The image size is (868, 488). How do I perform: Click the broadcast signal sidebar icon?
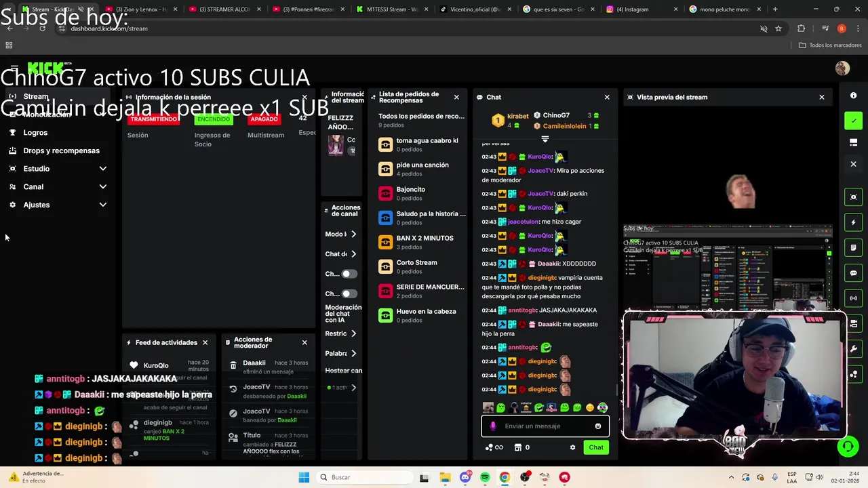[x=854, y=298]
